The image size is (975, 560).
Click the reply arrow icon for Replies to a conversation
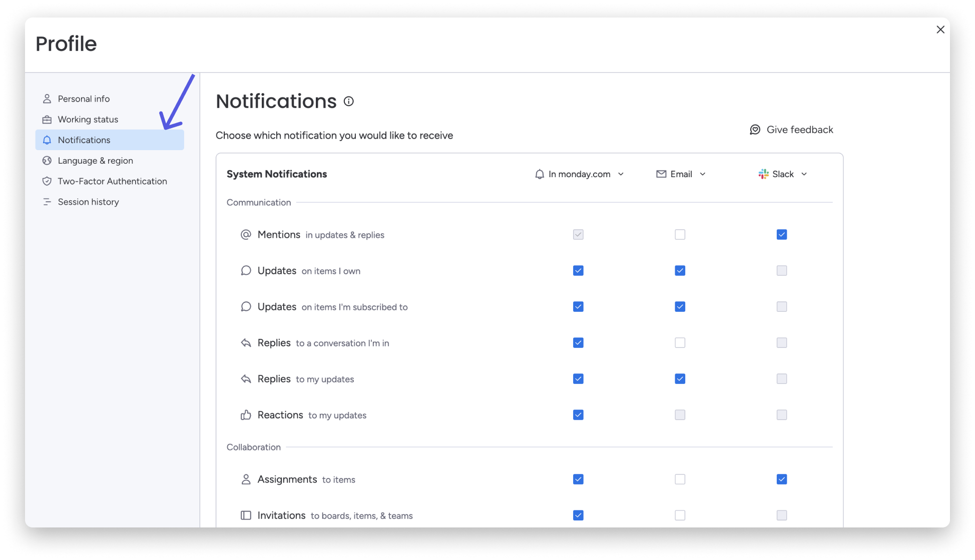pyautogui.click(x=246, y=343)
